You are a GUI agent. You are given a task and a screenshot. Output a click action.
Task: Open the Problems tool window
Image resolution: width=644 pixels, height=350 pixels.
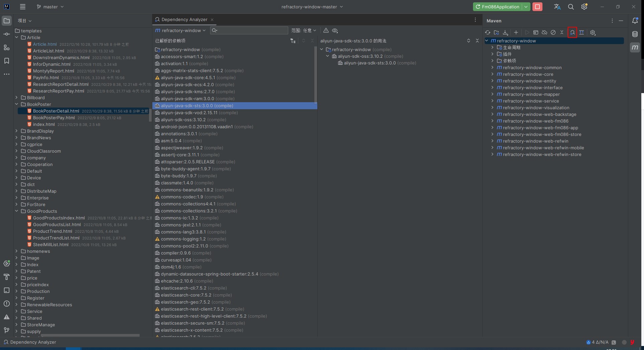click(x=7, y=304)
